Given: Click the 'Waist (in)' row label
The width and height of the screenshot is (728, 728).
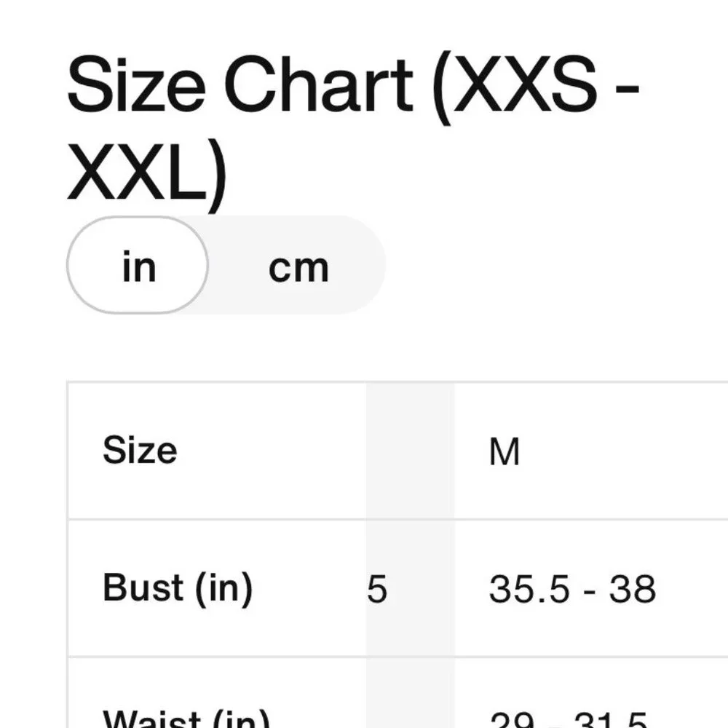Looking at the screenshot, I should (186, 719).
